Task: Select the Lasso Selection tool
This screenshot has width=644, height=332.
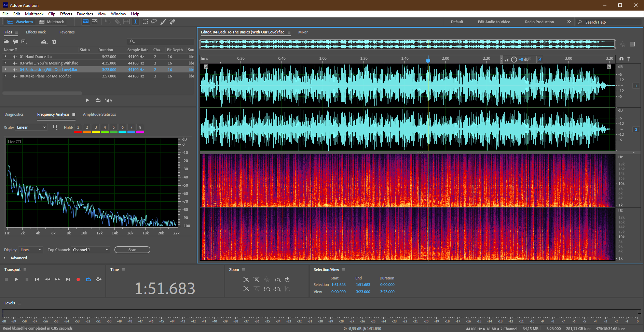Action: [154, 21]
